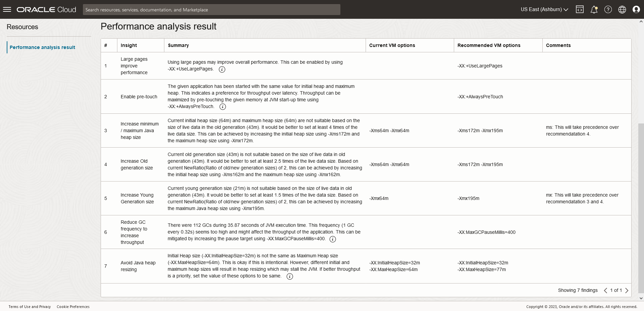Click the Insight column header
This screenshot has width=644, height=311.
[129, 45]
